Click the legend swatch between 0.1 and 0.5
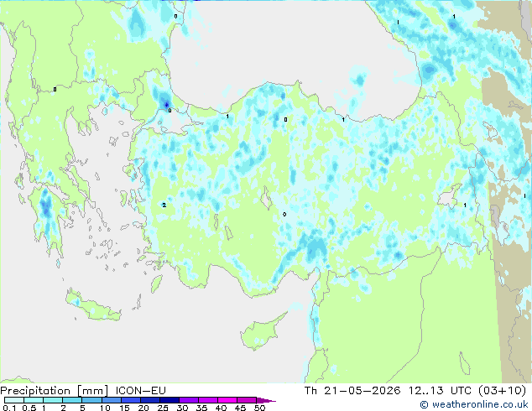 coord(14,400)
